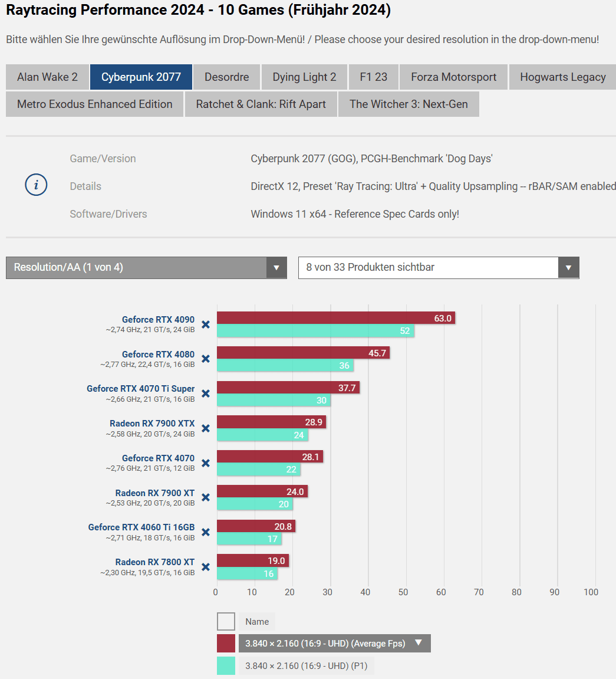Click the X icon beside Geforce RTX 4070
The height and width of the screenshot is (679, 616).
click(x=206, y=463)
